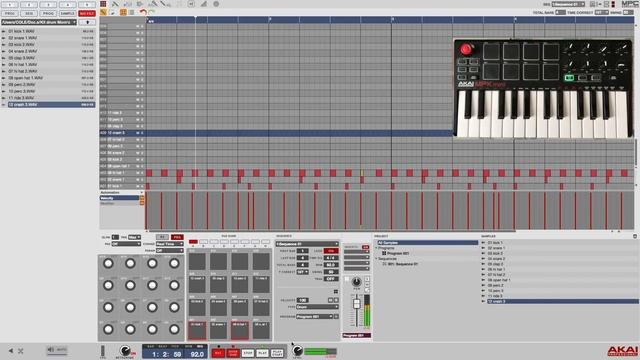This screenshot has height=360, width=640.
Task: Select pad bank B
Action: tap(203, 242)
